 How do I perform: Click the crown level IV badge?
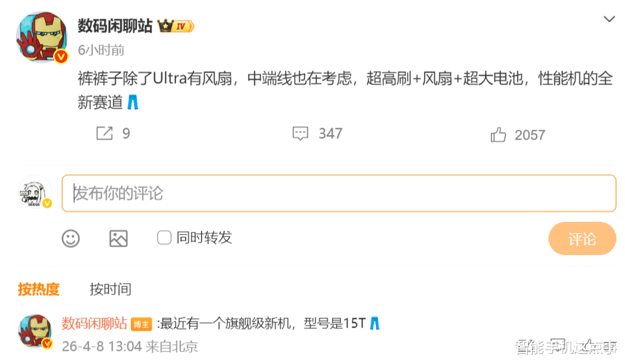pos(176,26)
